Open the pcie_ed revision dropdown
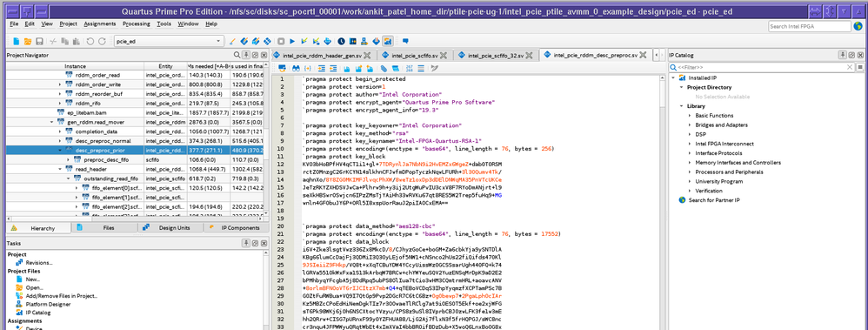This screenshot has height=330, width=868. (x=169, y=42)
